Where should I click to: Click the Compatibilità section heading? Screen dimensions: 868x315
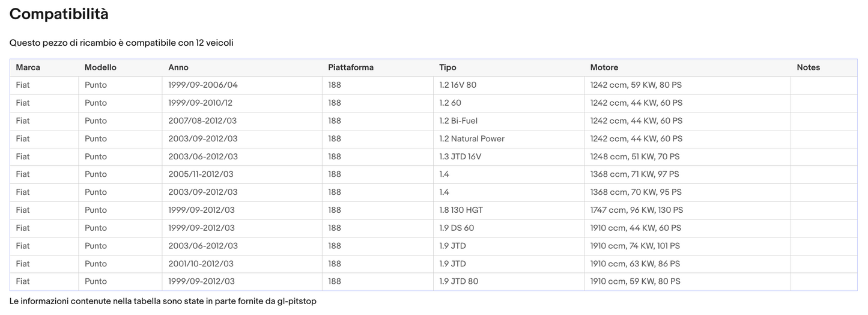pyautogui.click(x=59, y=14)
